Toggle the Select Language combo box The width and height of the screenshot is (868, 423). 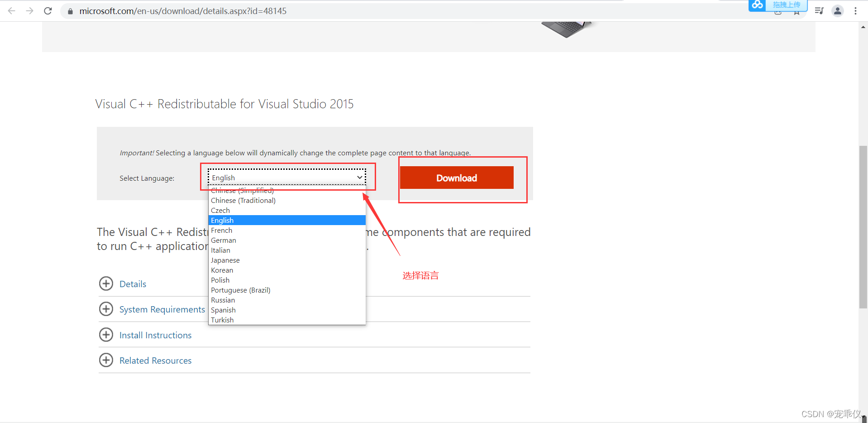[287, 177]
